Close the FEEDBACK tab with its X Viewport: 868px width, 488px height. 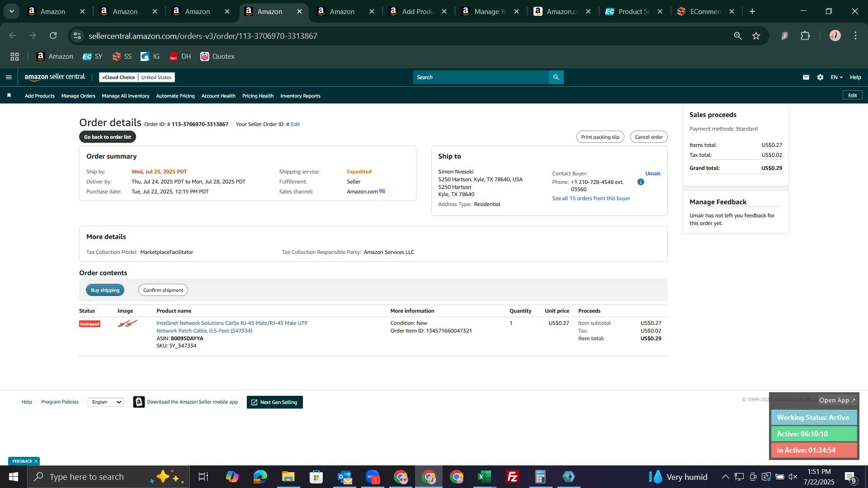(36, 461)
